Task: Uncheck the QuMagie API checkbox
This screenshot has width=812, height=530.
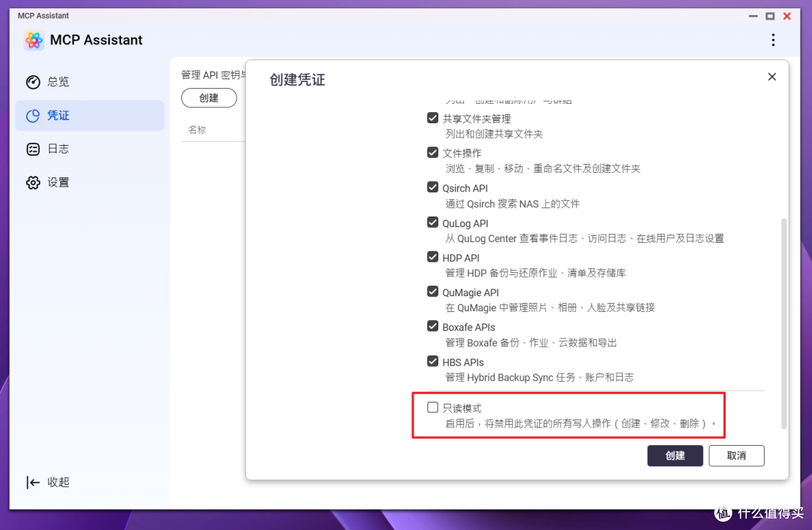Action: [x=433, y=292]
